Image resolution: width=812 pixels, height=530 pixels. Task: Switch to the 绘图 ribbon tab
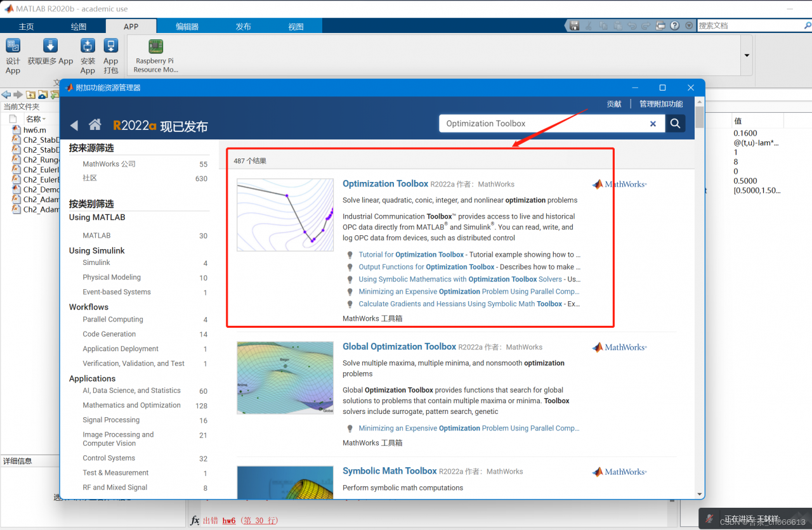(x=79, y=27)
